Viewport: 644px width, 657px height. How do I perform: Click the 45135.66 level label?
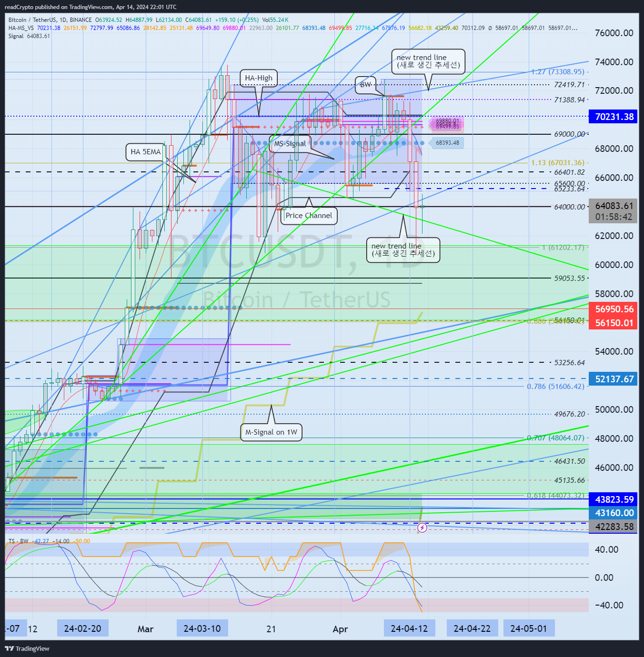coord(570,480)
